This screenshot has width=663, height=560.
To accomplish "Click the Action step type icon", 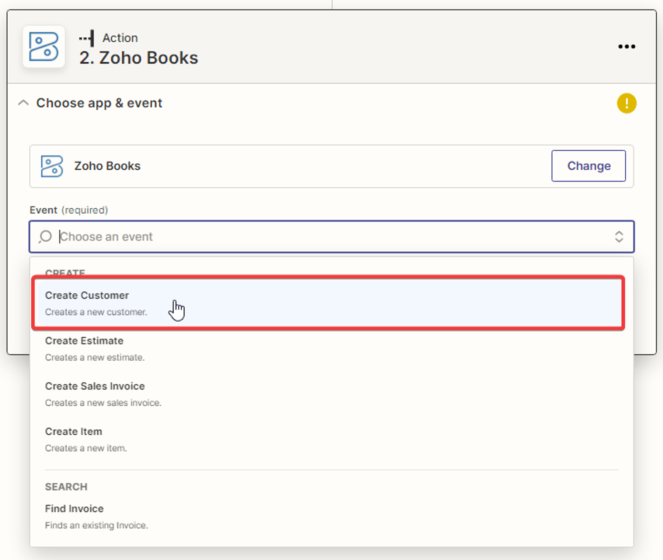I will click(86, 38).
